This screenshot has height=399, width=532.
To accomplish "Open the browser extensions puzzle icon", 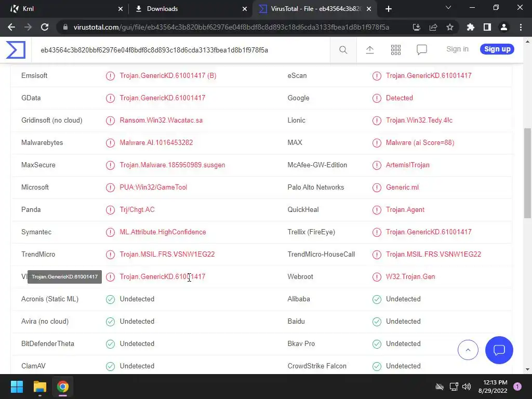I will point(471,28).
